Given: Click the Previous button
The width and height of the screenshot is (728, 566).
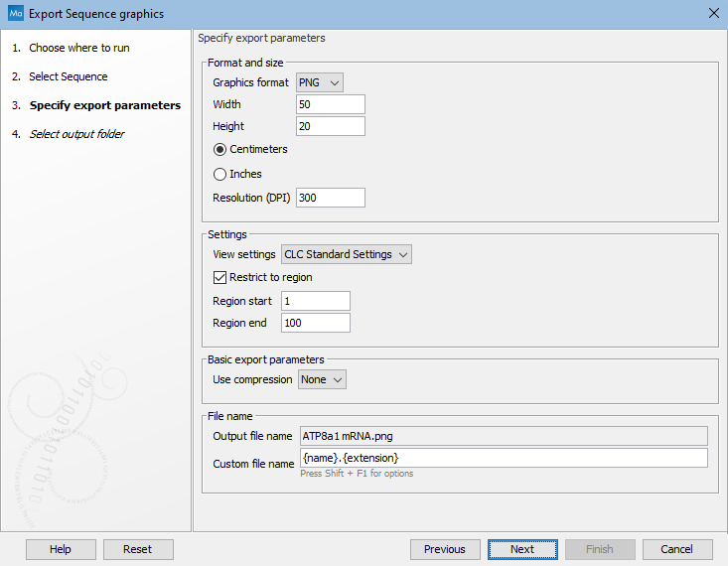Looking at the screenshot, I should (444, 549).
